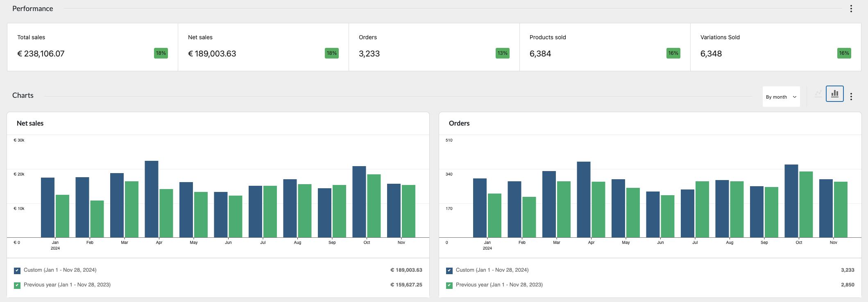This screenshot has width=868, height=302.
Task: Click April 2024 bar in Orders chart
Action: tap(584, 199)
